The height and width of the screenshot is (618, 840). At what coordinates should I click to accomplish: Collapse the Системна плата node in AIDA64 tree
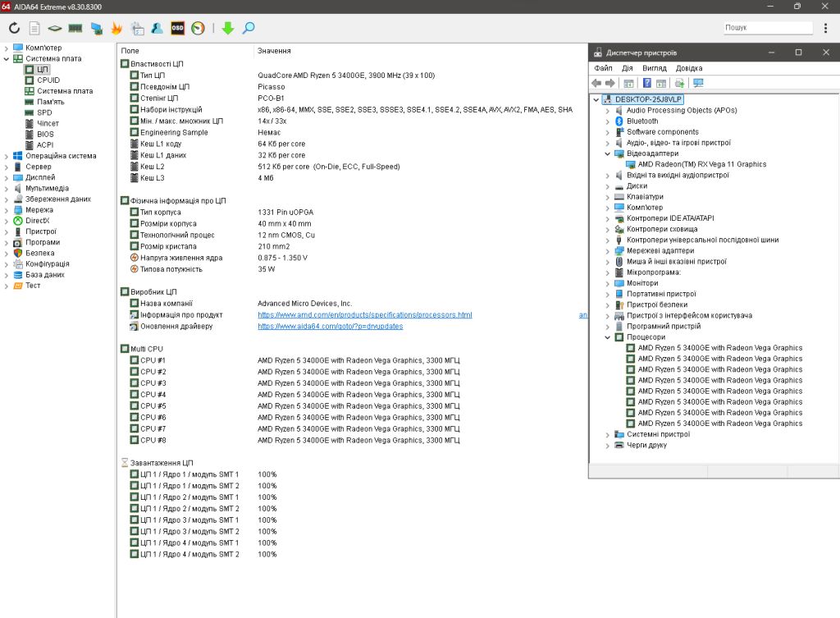(x=7, y=59)
